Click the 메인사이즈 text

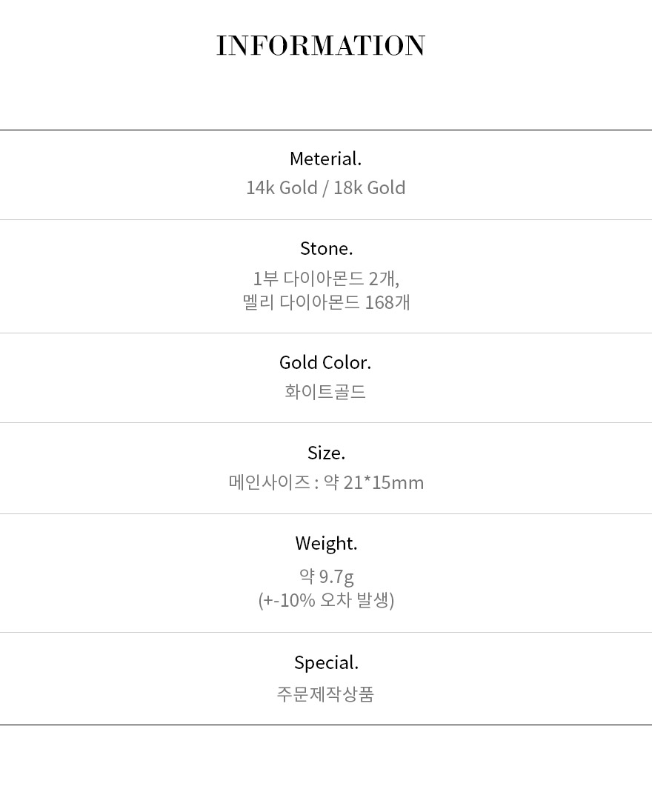[x=269, y=483]
